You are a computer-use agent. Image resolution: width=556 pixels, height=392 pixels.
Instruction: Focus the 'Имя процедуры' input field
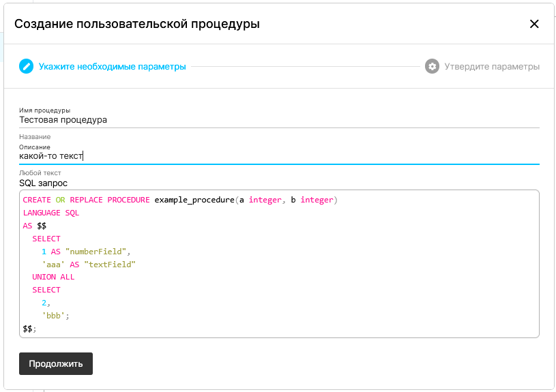[x=278, y=120]
